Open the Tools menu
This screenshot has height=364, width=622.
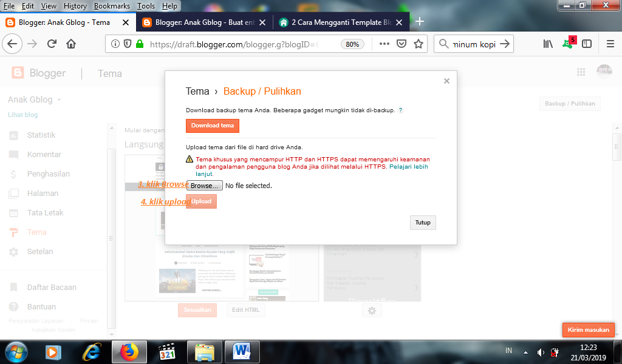tap(146, 6)
